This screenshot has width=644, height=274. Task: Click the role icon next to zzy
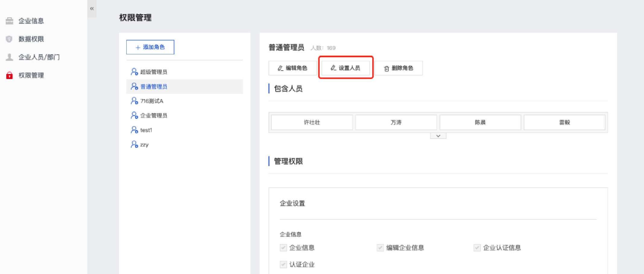pyautogui.click(x=134, y=145)
